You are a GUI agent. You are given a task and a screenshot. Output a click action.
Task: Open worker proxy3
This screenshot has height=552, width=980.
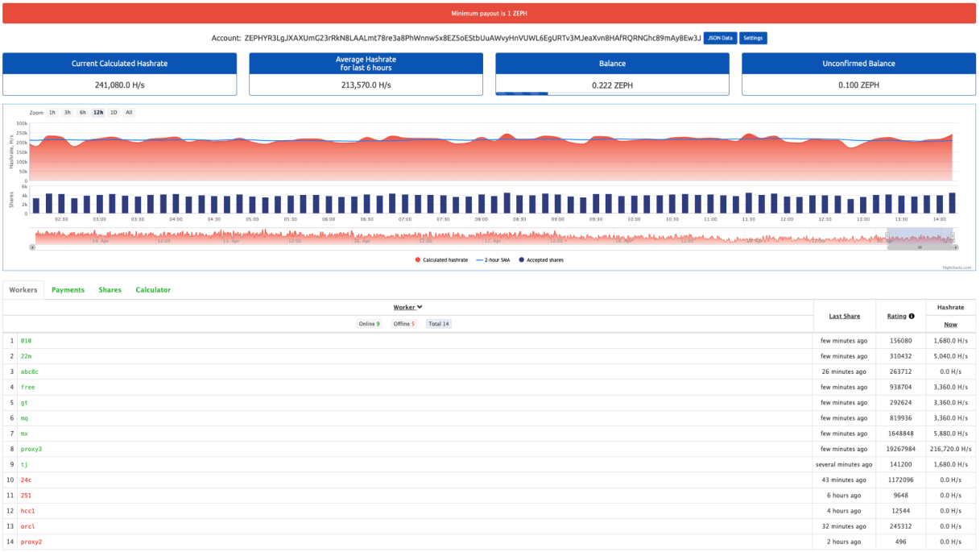[31, 449]
